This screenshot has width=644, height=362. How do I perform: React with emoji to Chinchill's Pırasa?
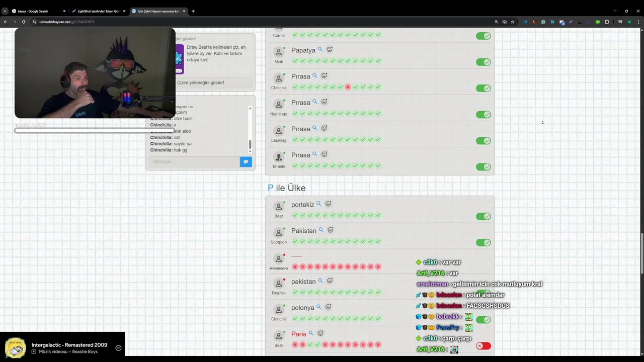[x=325, y=75]
